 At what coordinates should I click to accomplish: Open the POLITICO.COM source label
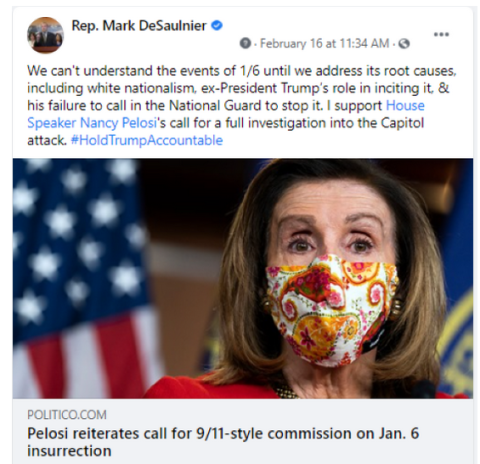point(67,415)
